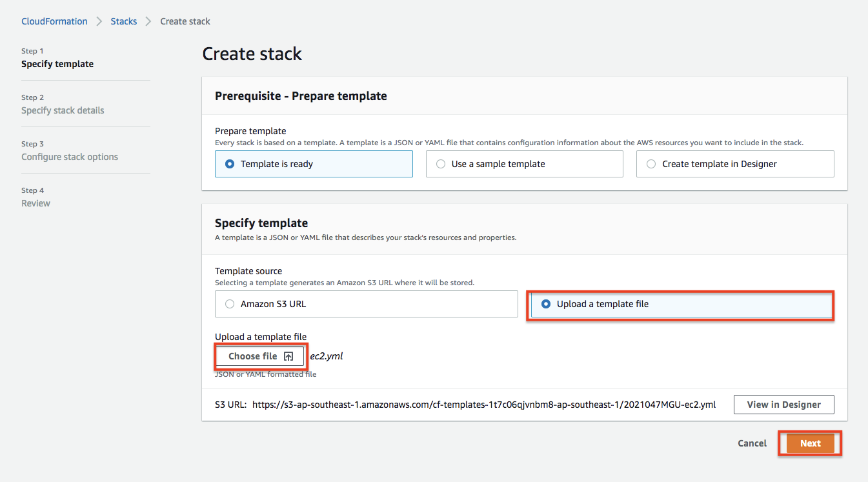This screenshot has width=868, height=482.
Task: Select Create template in Designer option
Action: [x=735, y=164]
